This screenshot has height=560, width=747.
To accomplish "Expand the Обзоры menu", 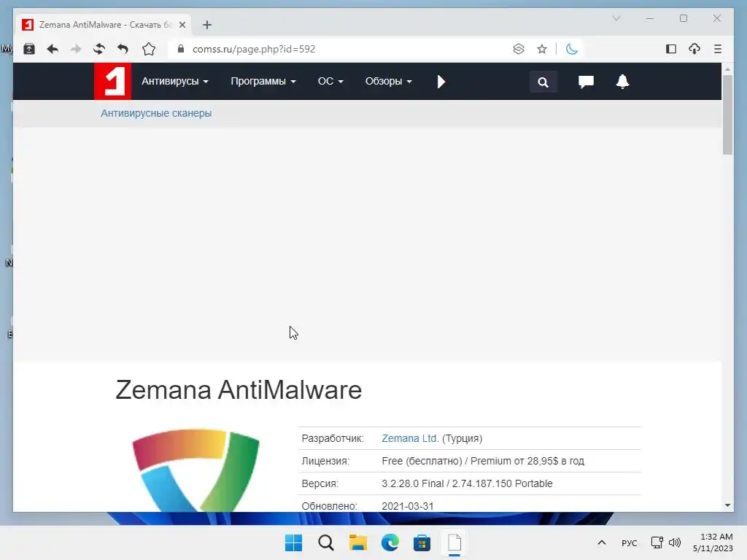I will coord(388,82).
